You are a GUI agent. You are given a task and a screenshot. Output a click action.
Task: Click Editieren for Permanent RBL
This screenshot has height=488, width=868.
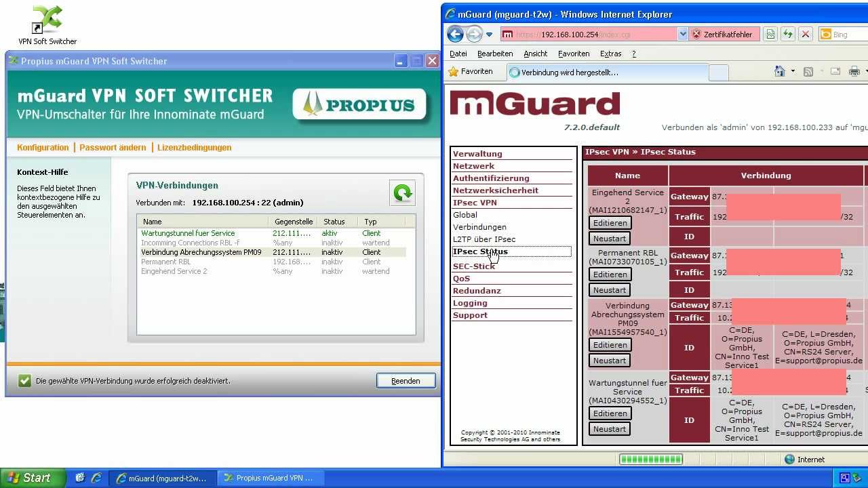(x=610, y=274)
